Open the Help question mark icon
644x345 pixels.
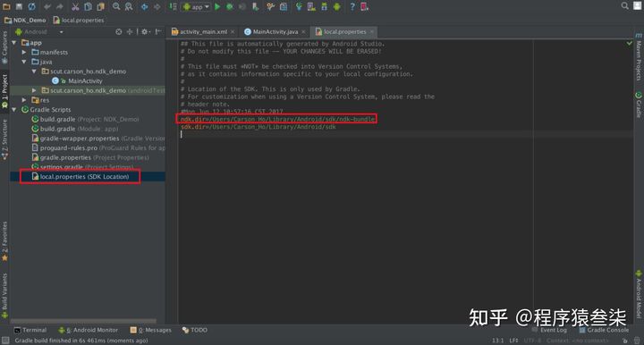(x=352, y=6)
